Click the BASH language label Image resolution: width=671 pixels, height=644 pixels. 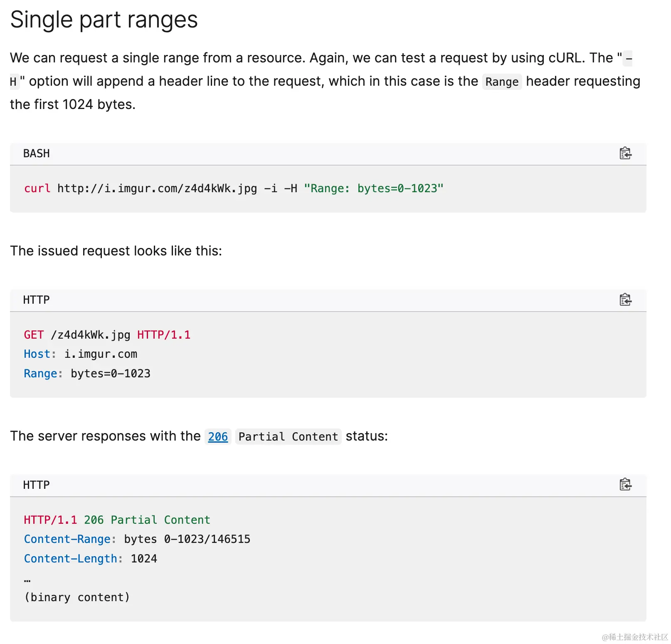click(x=37, y=154)
